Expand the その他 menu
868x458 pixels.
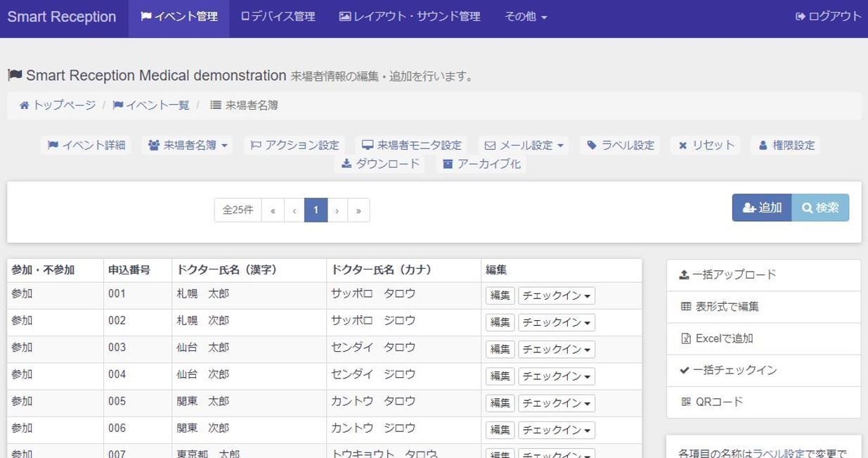[x=526, y=17]
